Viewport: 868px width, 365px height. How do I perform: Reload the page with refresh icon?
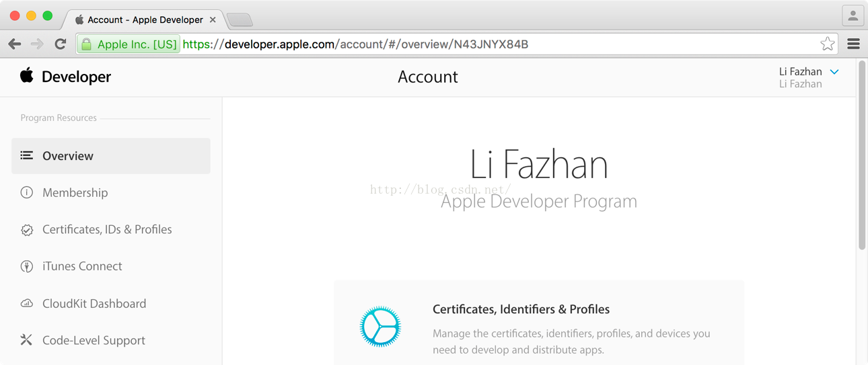point(61,44)
